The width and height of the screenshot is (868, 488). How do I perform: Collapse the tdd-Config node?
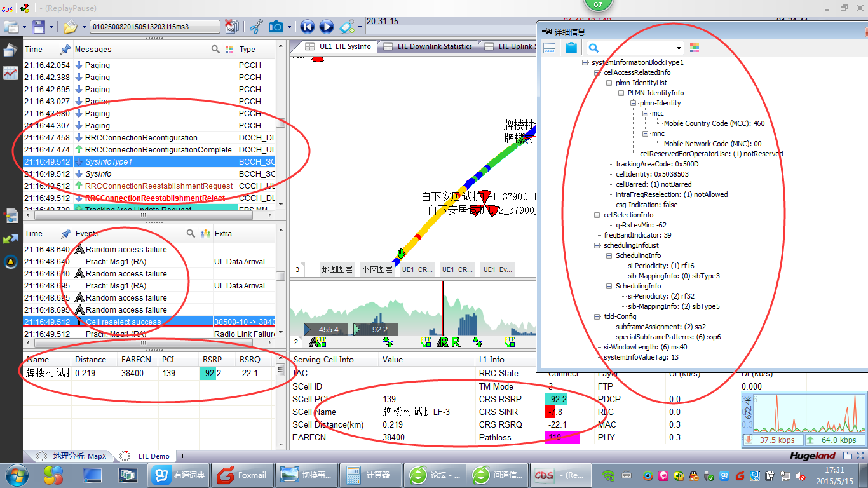(598, 316)
